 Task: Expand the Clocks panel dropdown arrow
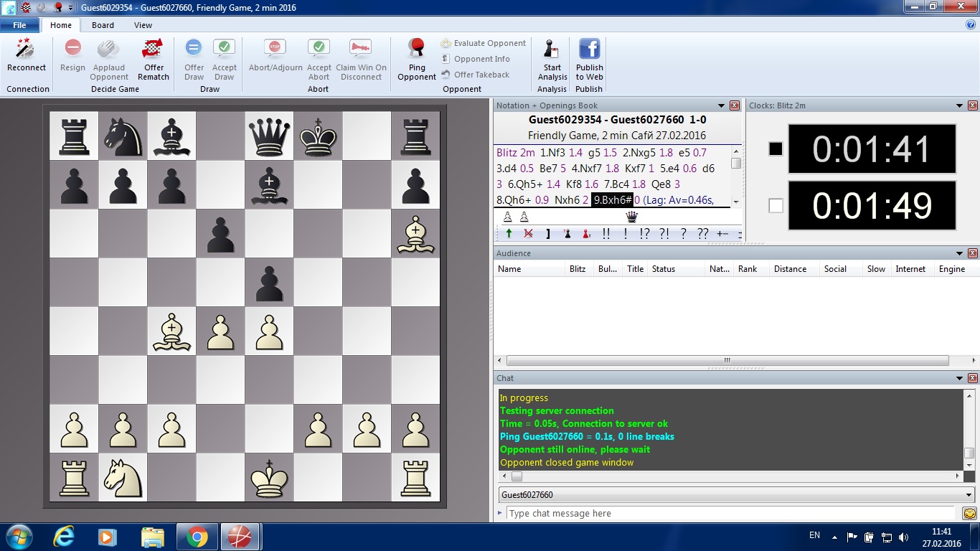tap(960, 105)
